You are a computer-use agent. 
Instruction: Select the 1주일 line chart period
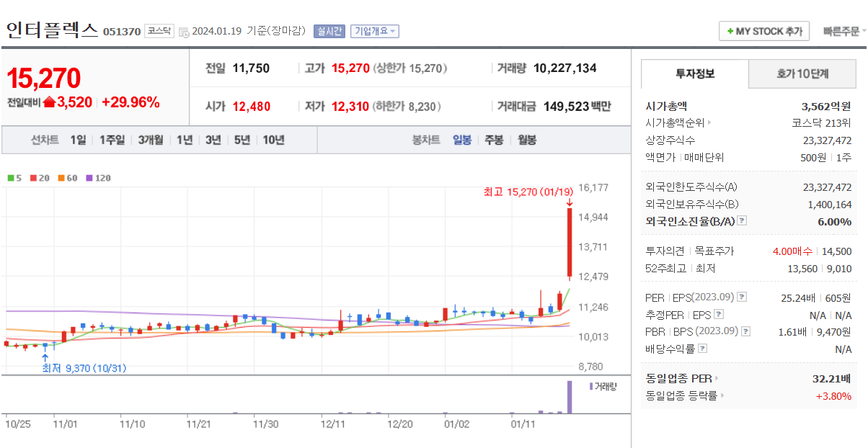[x=112, y=140]
